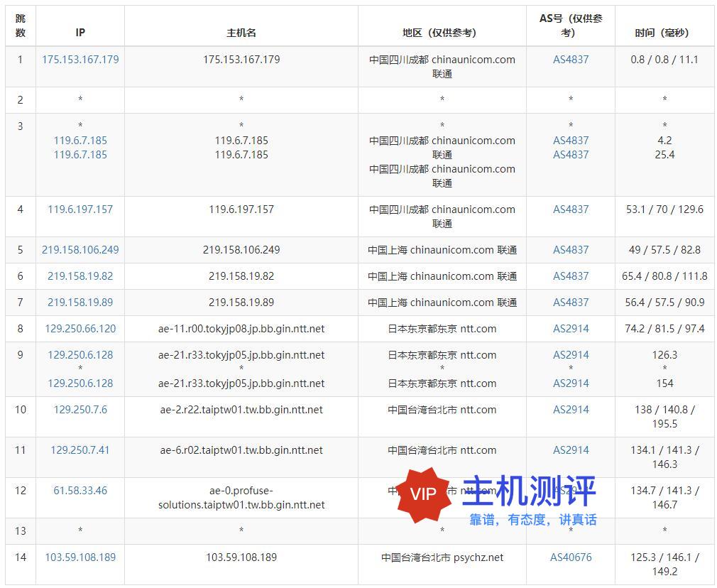Select the time value 53.1 / 70 / 129.6
Image resolution: width=717 pixels, height=588 pixels.
tap(664, 209)
